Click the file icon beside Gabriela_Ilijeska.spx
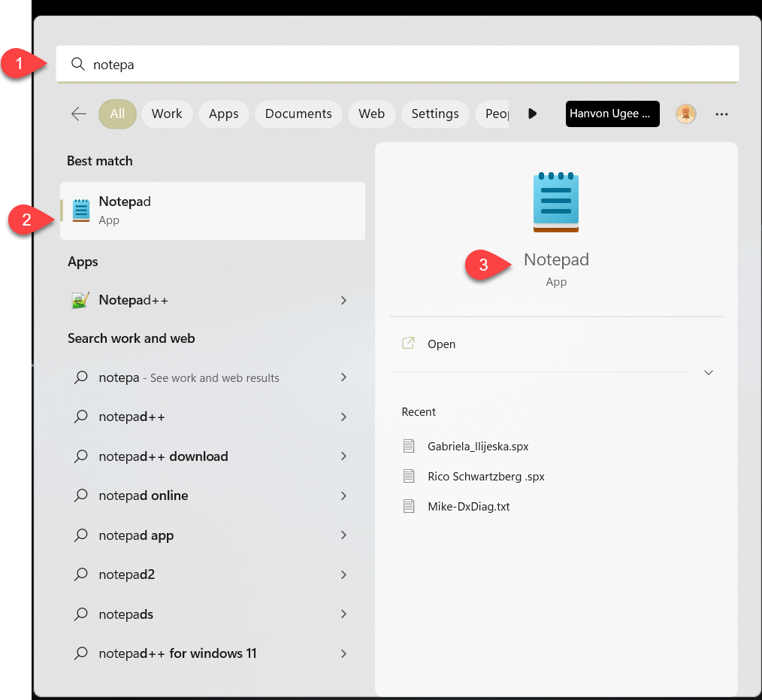 click(x=410, y=446)
